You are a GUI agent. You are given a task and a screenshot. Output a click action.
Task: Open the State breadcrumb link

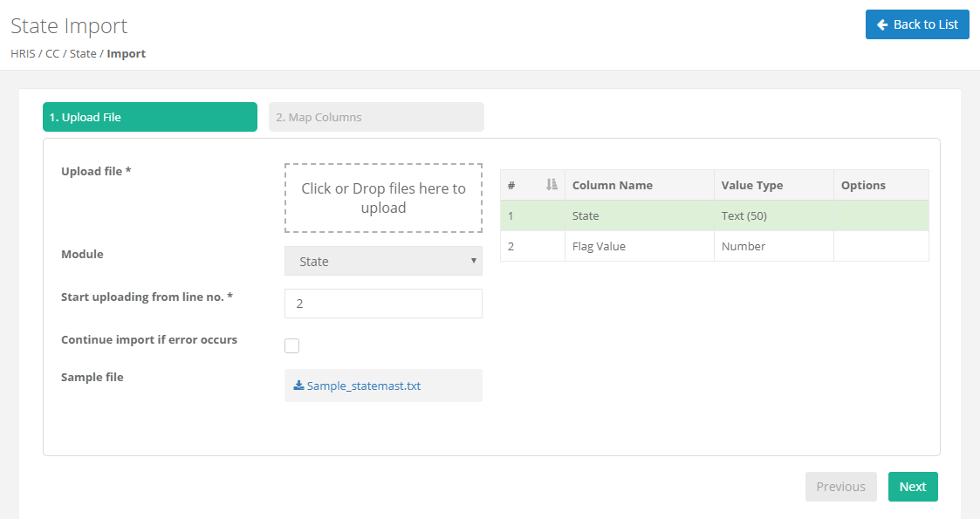tap(83, 54)
